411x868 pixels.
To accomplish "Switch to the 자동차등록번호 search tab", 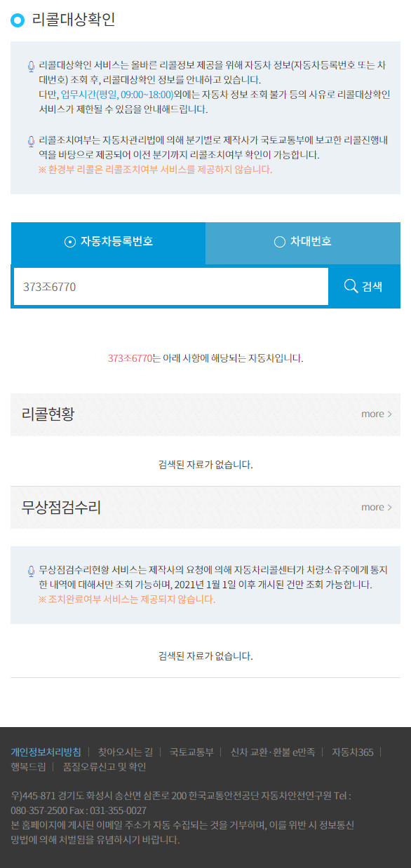I will pos(108,242).
